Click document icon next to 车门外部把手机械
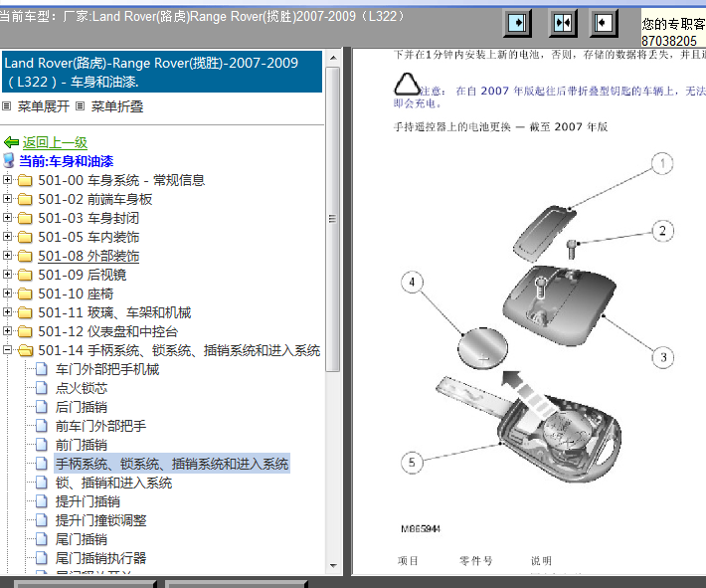 point(42,369)
